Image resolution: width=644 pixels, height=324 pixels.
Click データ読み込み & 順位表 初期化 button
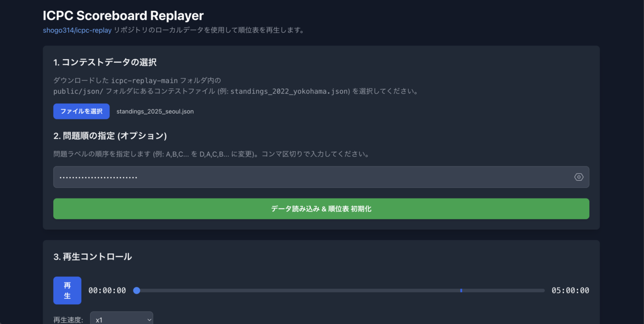321,209
